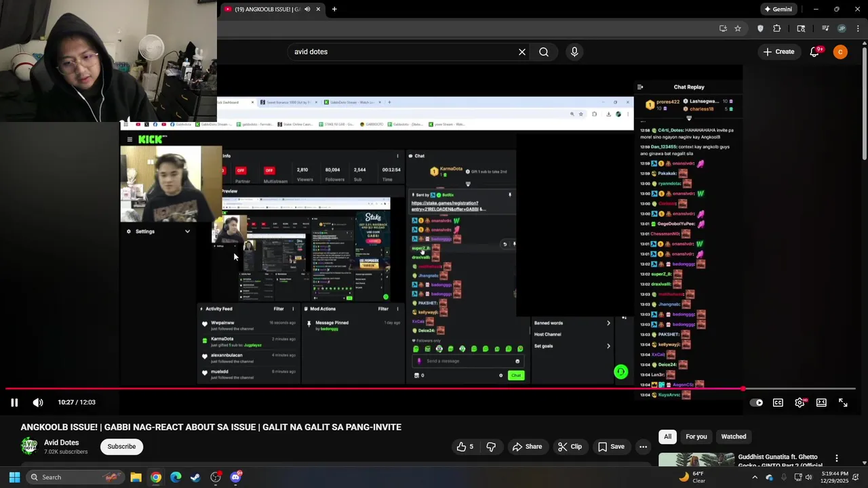The height and width of the screenshot is (488, 868).
Task: Save the video to a playlist
Action: point(611,447)
